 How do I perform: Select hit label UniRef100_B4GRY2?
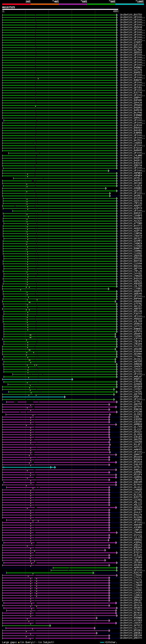click(131, 158)
